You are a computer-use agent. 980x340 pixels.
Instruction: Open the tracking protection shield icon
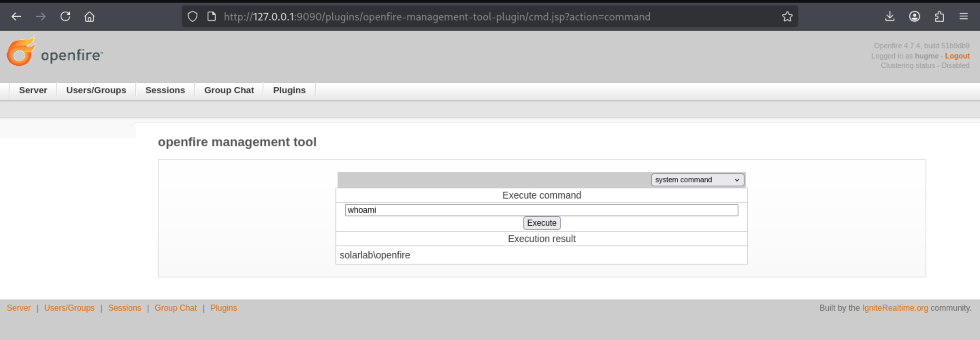tap(193, 17)
